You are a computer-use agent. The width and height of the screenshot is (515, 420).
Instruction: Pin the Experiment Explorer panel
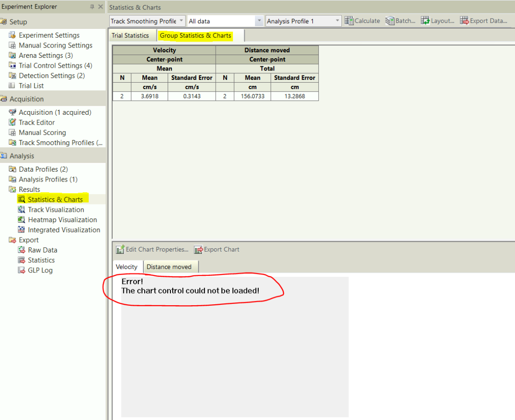coord(92,7)
